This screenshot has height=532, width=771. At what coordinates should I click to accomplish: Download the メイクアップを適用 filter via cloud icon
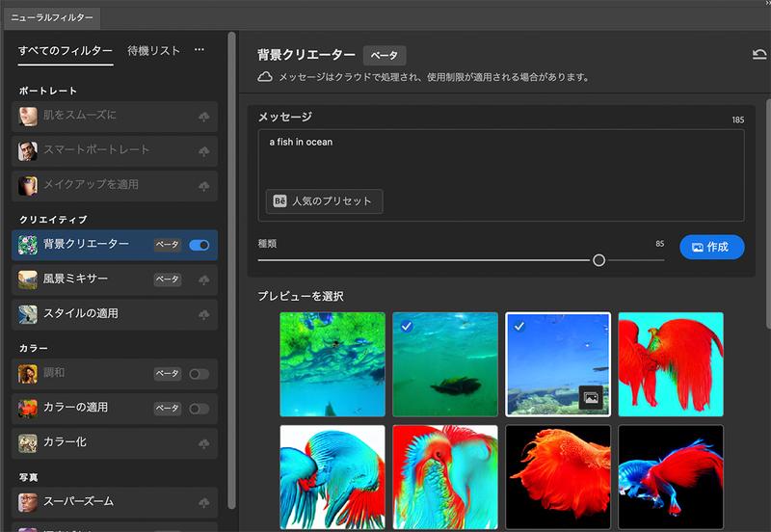204,186
